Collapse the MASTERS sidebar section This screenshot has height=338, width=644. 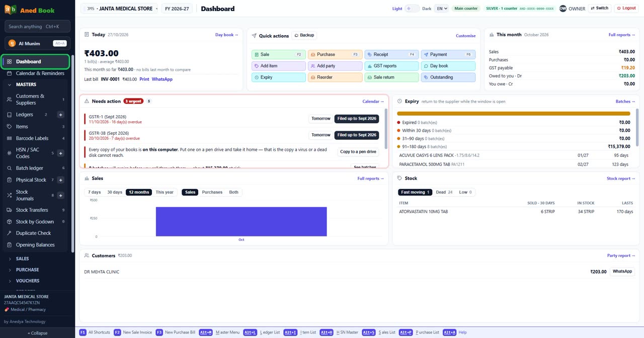pyautogui.click(x=35, y=84)
